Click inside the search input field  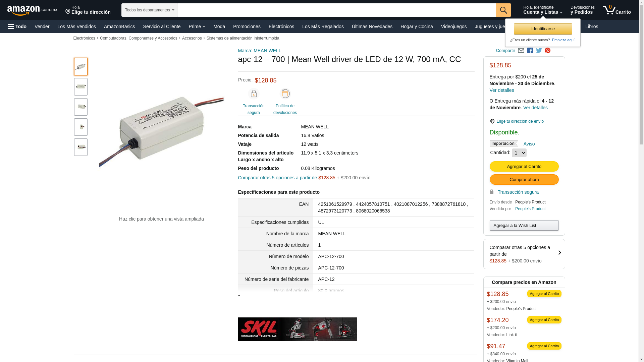pyautogui.click(x=336, y=10)
